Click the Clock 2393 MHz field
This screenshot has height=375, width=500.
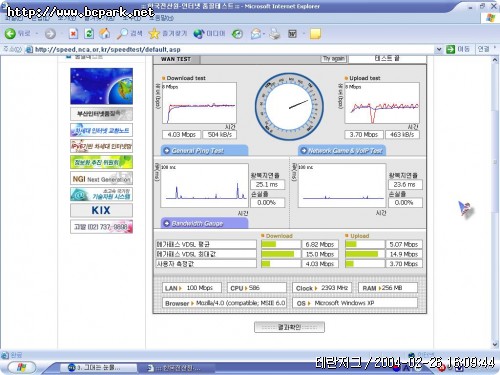coord(322,288)
